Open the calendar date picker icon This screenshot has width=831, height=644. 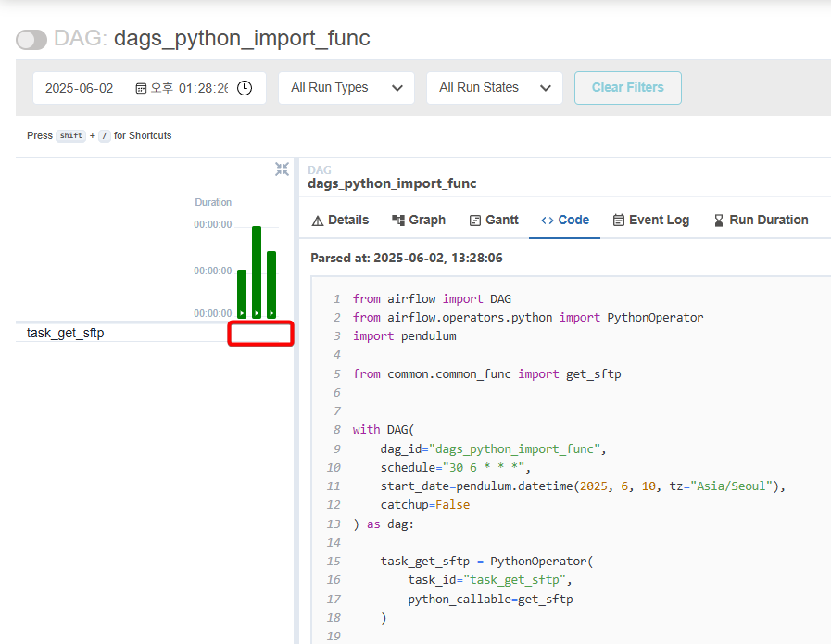pyautogui.click(x=141, y=88)
